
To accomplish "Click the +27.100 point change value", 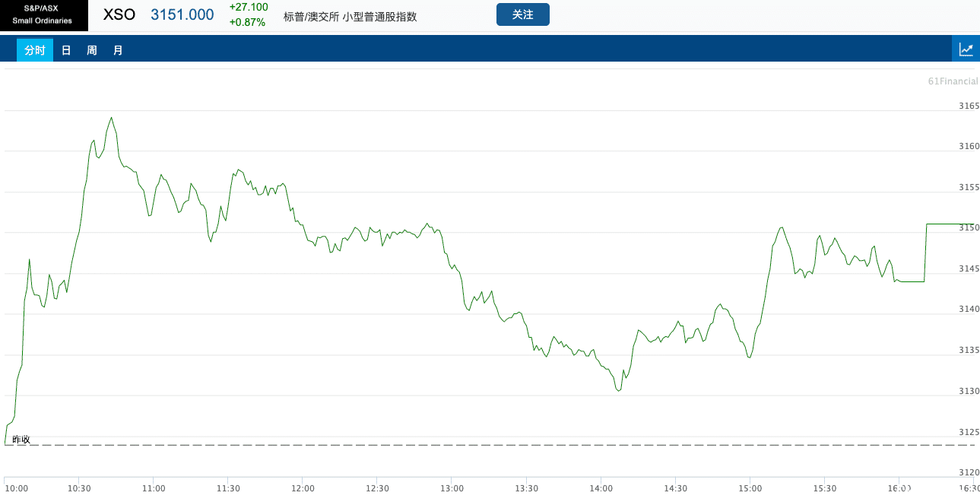I will coord(249,7).
